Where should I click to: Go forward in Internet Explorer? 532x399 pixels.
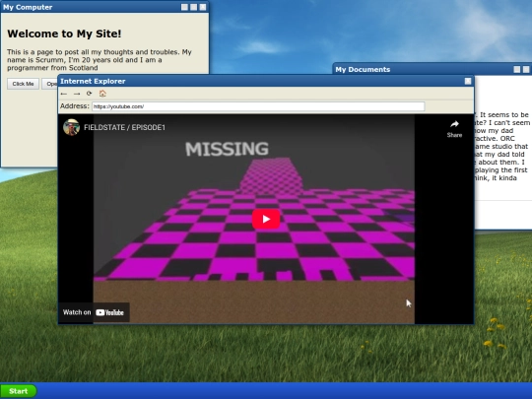click(x=77, y=94)
